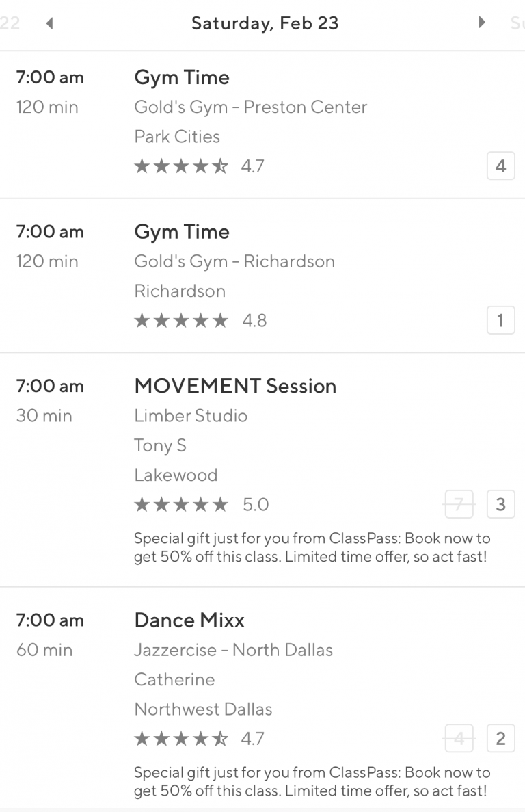The width and height of the screenshot is (525, 812).
Task: Tap the 1 credit box for Richardson
Action: (500, 320)
